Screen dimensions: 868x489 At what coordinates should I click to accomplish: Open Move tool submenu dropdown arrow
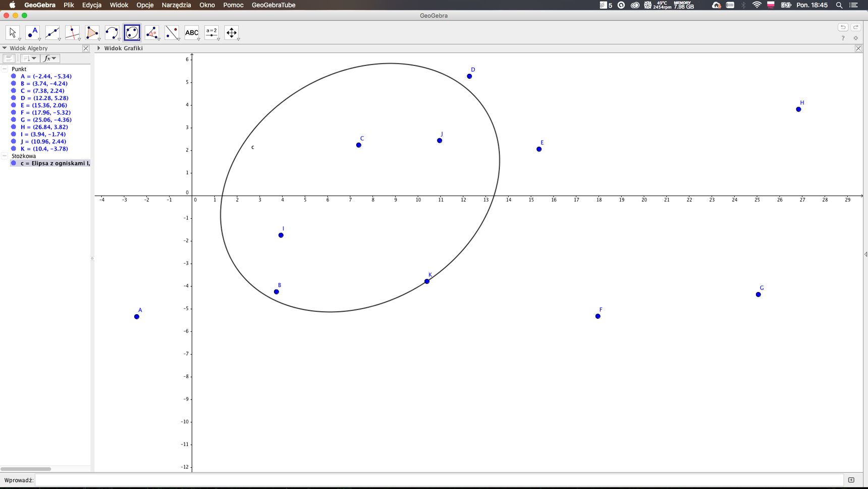(x=19, y=39)
